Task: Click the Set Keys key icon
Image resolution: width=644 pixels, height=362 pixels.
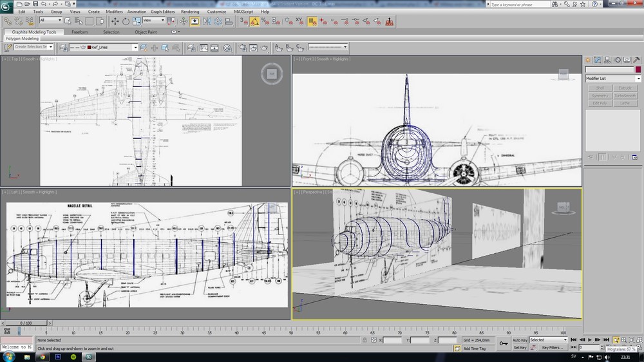Action: (503, 343)
